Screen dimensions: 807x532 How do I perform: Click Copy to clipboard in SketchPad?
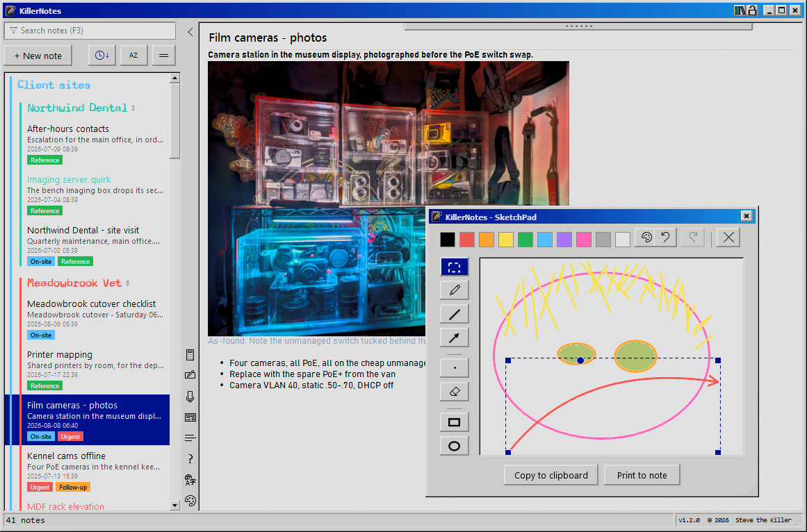pyautogui.click(x=551, y=475)
